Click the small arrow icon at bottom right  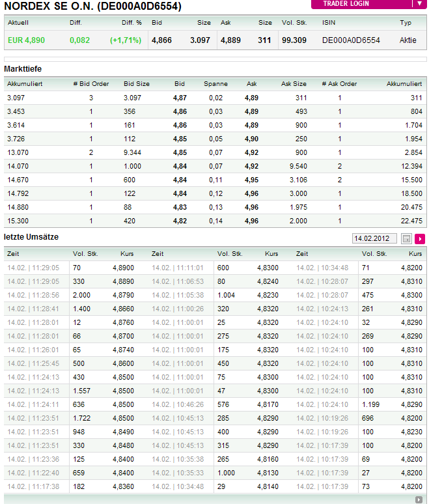coord(419,500)
